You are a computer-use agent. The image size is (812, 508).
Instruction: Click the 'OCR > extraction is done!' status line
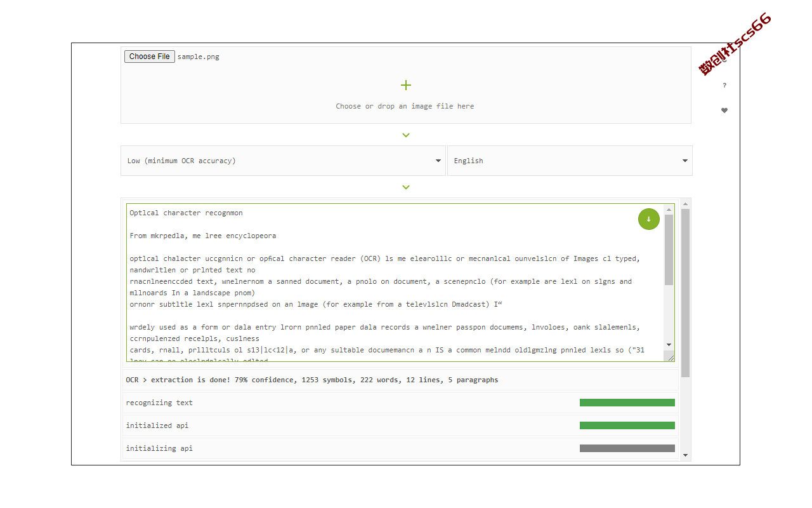point(312,380)
